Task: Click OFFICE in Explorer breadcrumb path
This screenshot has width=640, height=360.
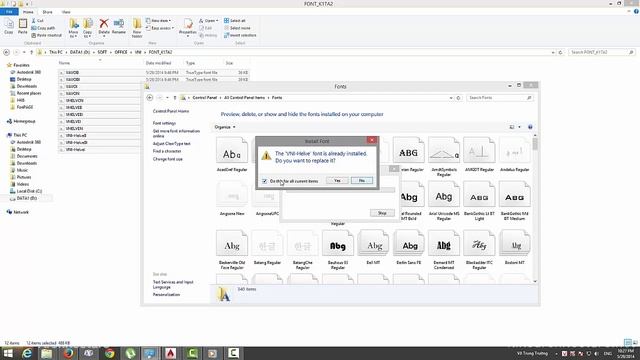Action: click(121, 52)
